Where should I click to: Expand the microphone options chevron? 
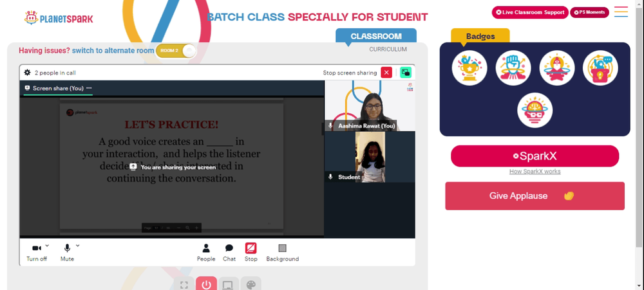78,246
